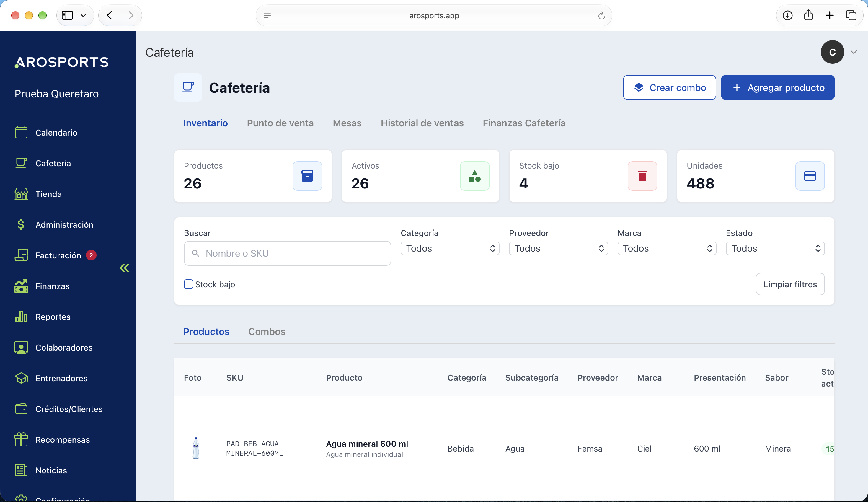This screenshot has width=868, height=502.
Task: Open the Historial de ventas tab
Action: point(422,123)
